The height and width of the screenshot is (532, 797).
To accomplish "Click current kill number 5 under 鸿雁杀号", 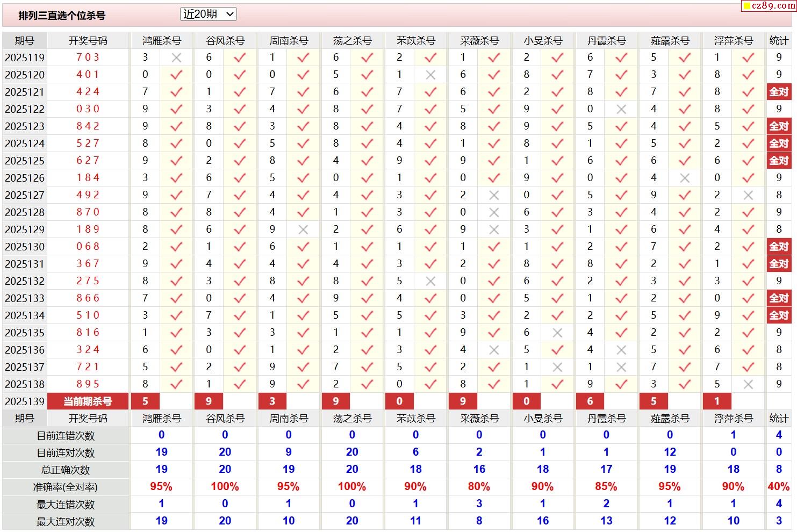I will [145, 401].
